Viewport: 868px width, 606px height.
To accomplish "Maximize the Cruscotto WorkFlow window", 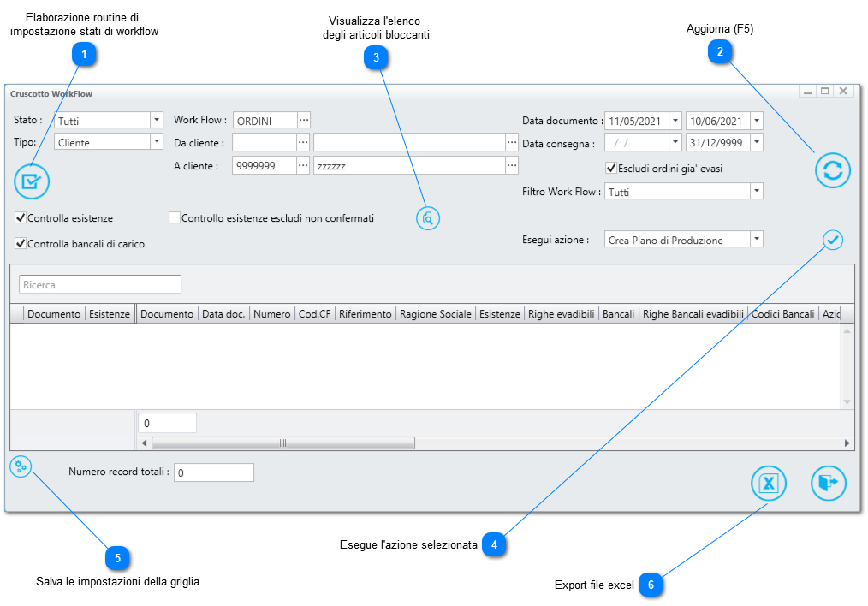I will pyautogui.click(x=825, y=91).
